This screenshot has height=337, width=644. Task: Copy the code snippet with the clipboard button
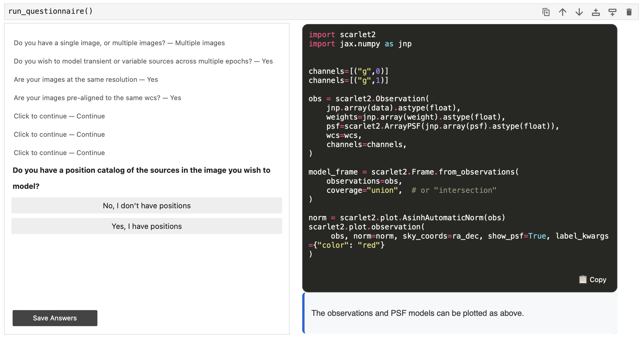(593, 279)
